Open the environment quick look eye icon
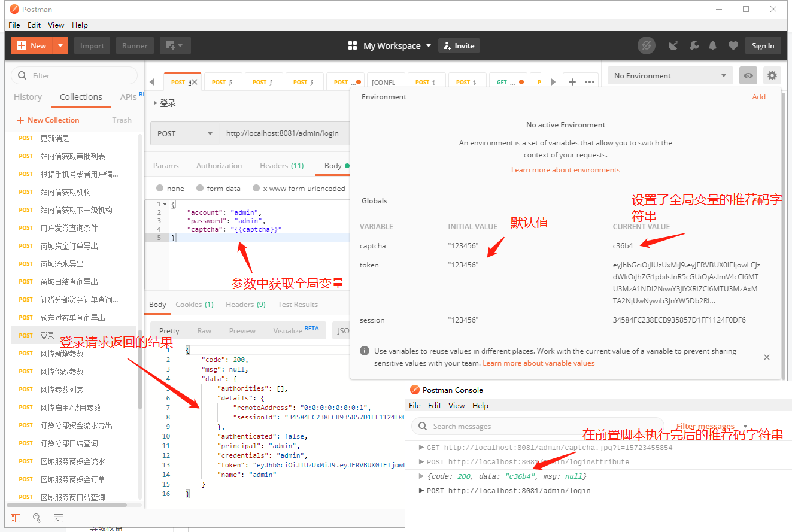The width and height of the screenshot is (792, 532). tap(748, 75)
